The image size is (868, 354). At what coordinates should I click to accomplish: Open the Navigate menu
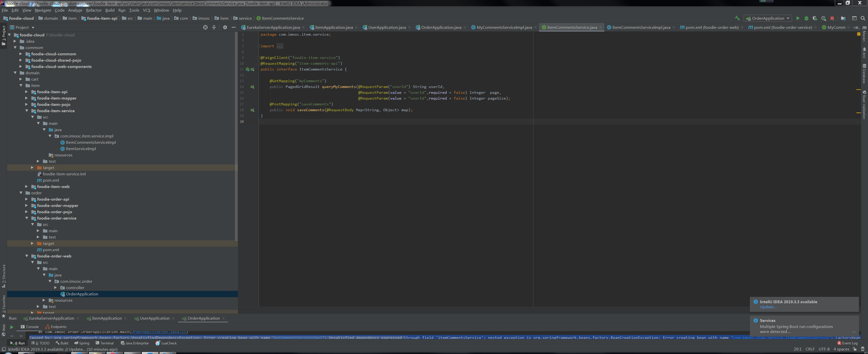pyautogui.click(x=43, y=10)
